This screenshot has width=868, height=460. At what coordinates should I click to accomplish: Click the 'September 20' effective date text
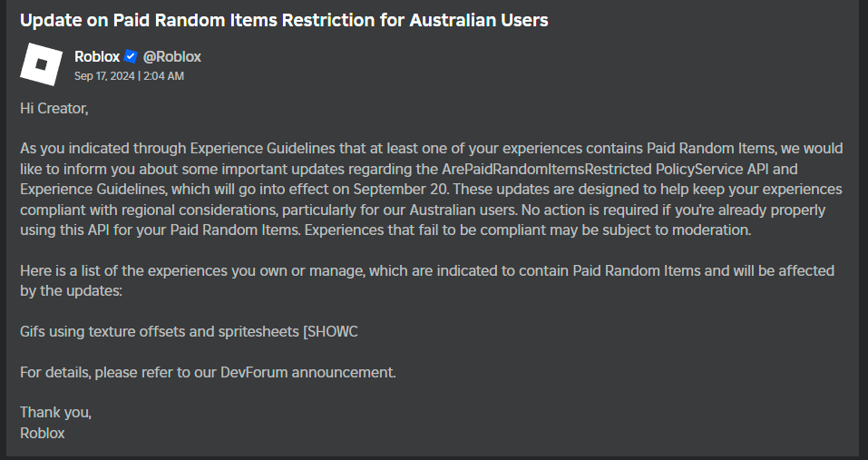400,190
